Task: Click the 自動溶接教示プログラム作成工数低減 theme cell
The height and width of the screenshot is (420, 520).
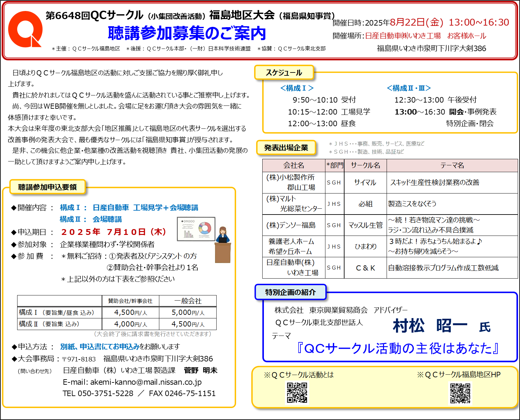Action: tap(452, 268)
